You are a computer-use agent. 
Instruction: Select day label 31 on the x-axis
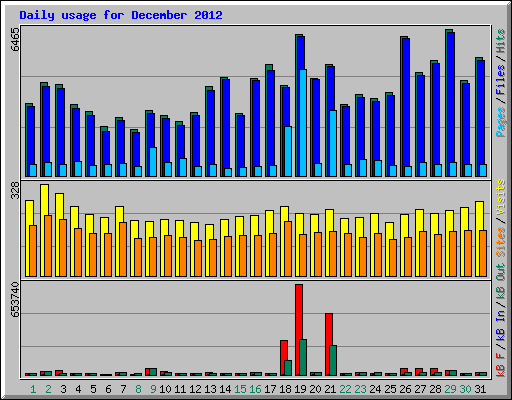point(480,389)
